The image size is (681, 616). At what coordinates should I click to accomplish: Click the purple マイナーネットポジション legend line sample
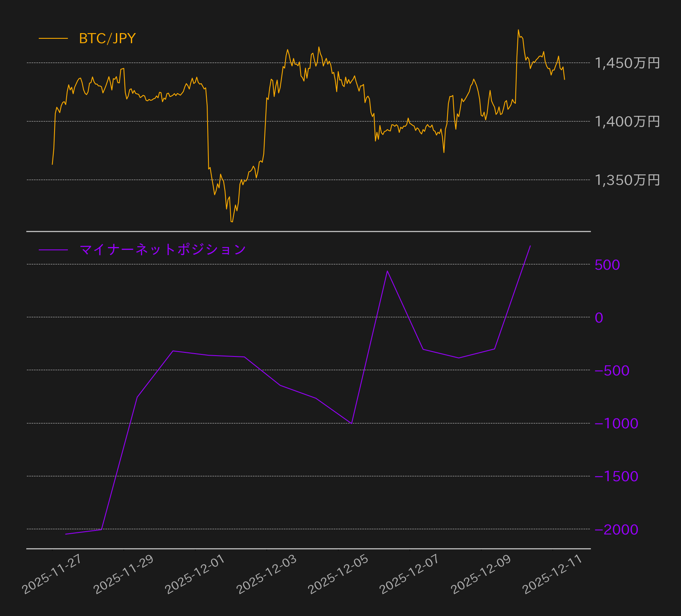[x=53, y=250]
